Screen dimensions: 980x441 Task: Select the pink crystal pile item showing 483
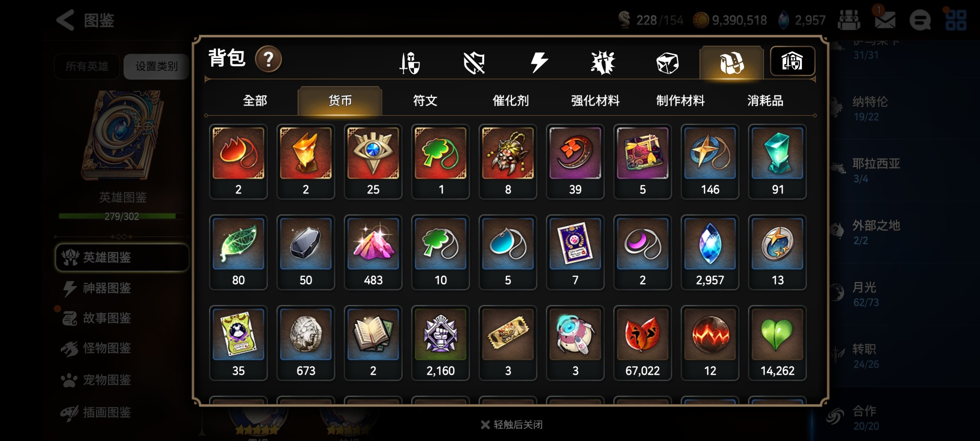(x=373, y=252)
